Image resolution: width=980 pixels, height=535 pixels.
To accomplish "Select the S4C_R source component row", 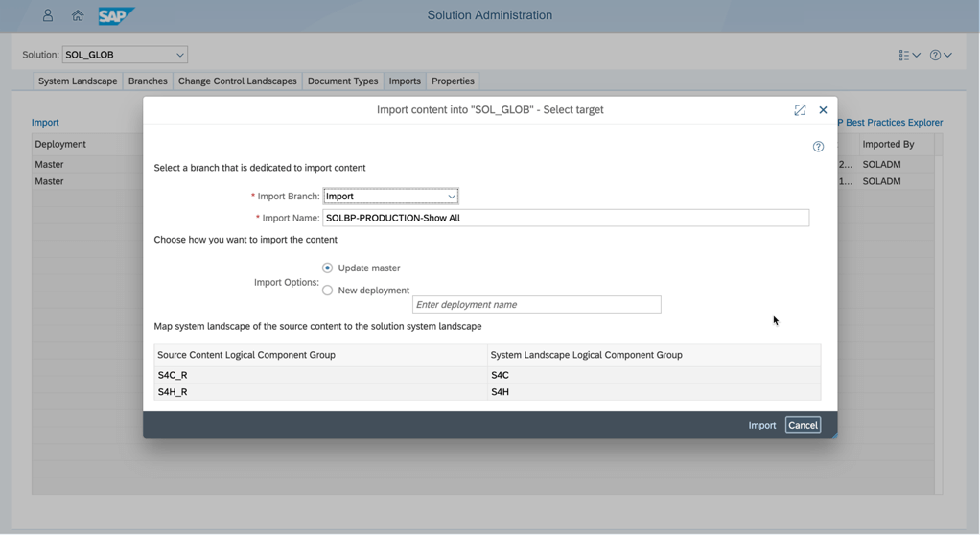I will (x=320, y=375).
